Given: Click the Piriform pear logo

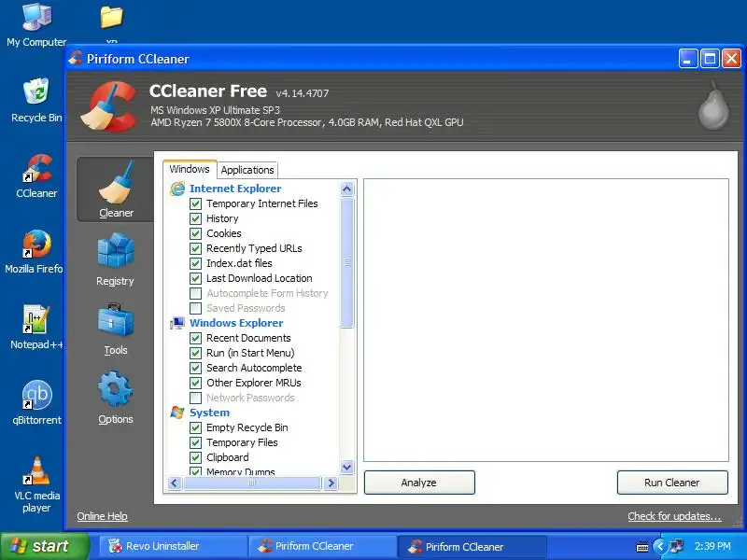Looking at the screenshot, I should [713, 105].
